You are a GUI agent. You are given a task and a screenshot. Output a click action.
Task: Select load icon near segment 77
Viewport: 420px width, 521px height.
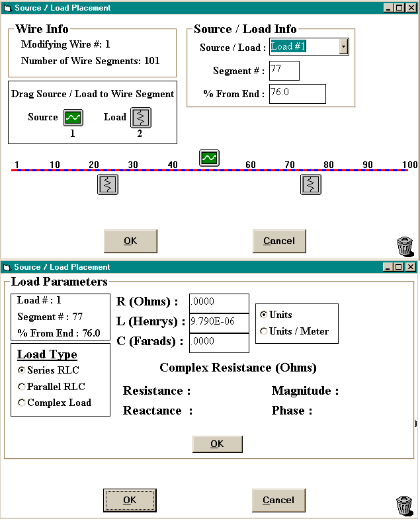point(311,184)
